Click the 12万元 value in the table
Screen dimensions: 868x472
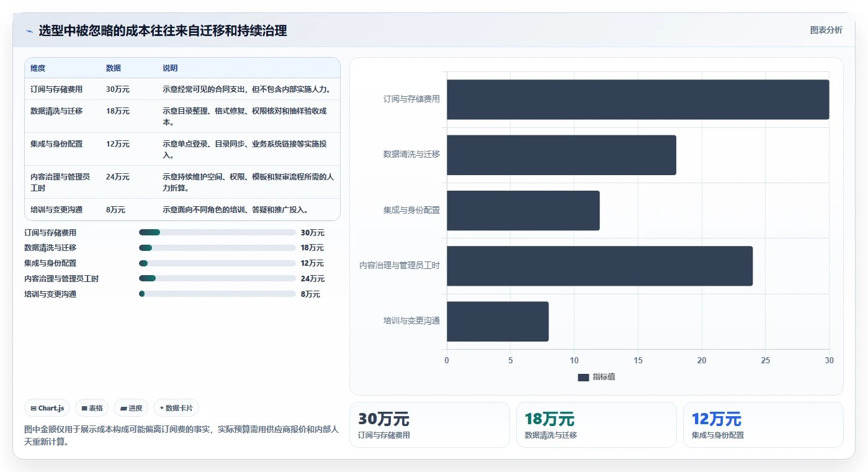point(118,144)
